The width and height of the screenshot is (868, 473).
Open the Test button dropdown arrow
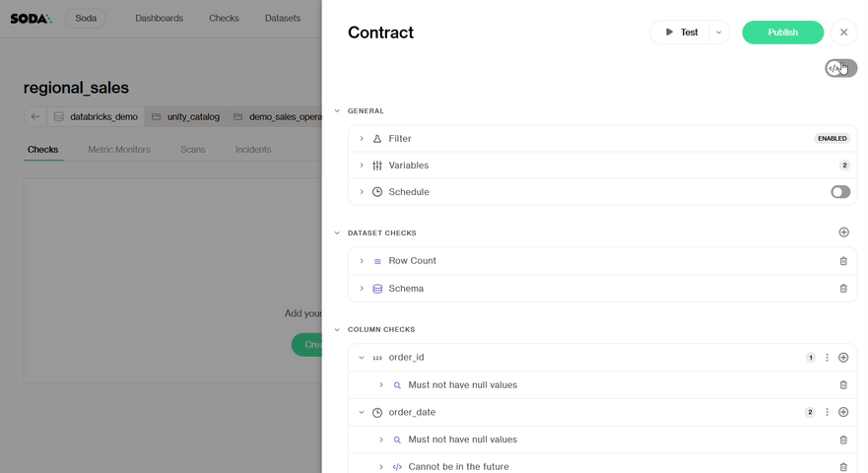718,33
